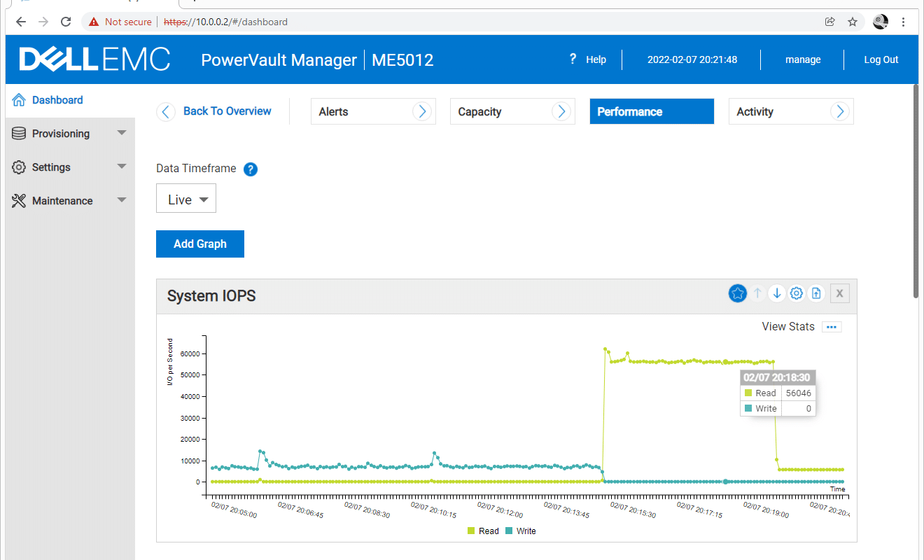Click the Data Timeframe label

pyautogui.click(x=196, y=168)
